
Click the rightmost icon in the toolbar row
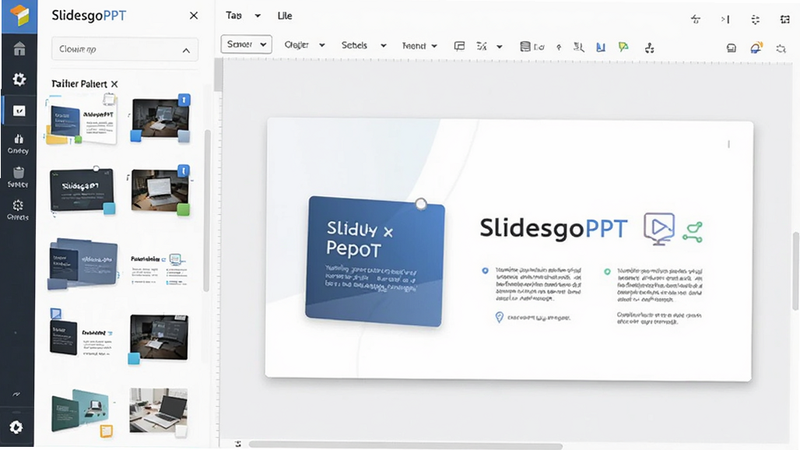coord(781,49)
